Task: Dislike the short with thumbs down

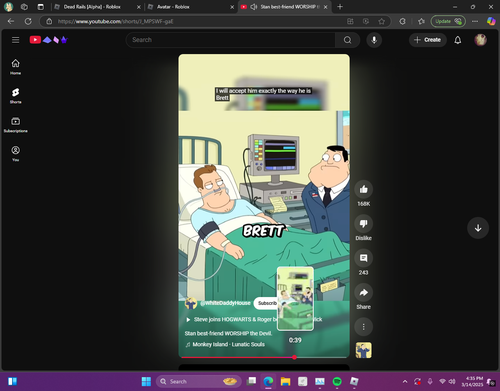Action: 363,224
